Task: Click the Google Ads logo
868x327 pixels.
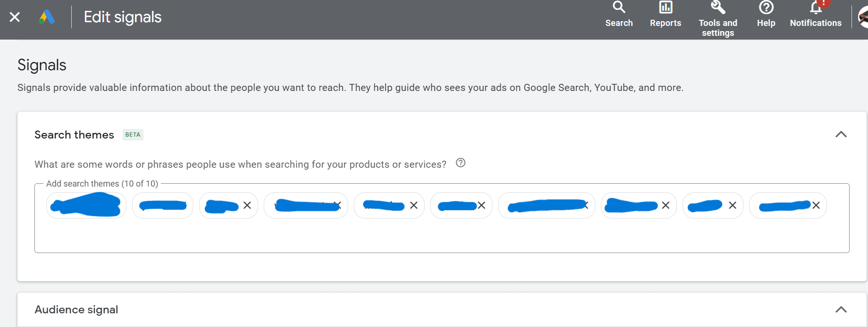Action: click(47, 17)
